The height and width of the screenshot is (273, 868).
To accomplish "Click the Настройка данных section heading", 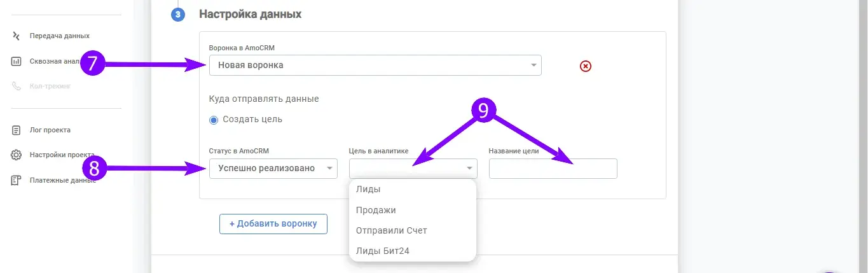I will 251,14.
